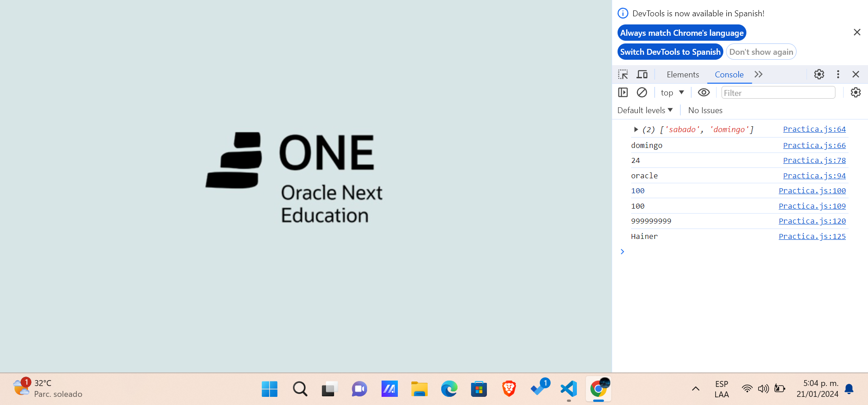
Task: Open the Practica.js:100 source link
Action: click(812, 191)
